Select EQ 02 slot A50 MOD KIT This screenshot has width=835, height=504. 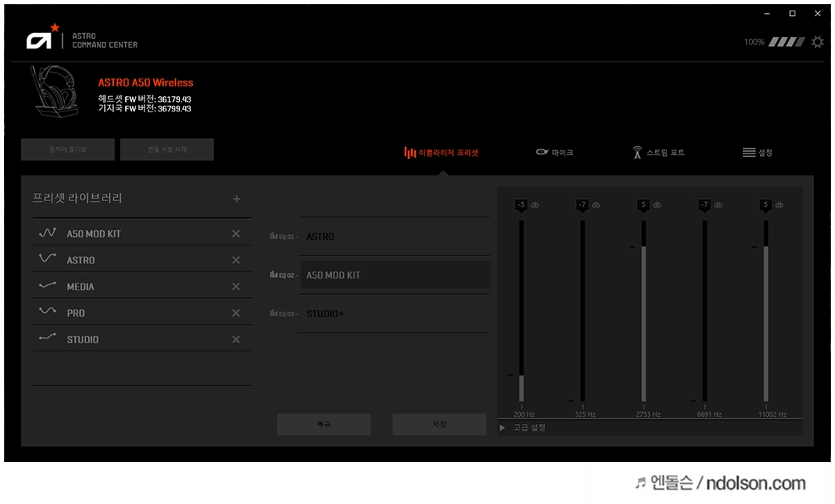click(395, 275)
